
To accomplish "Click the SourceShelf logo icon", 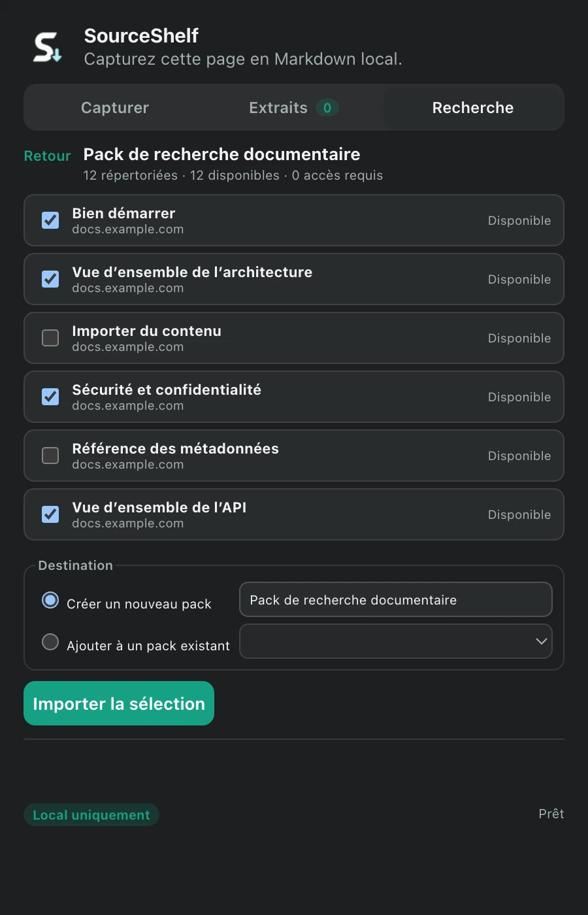I will coord(48,47).
